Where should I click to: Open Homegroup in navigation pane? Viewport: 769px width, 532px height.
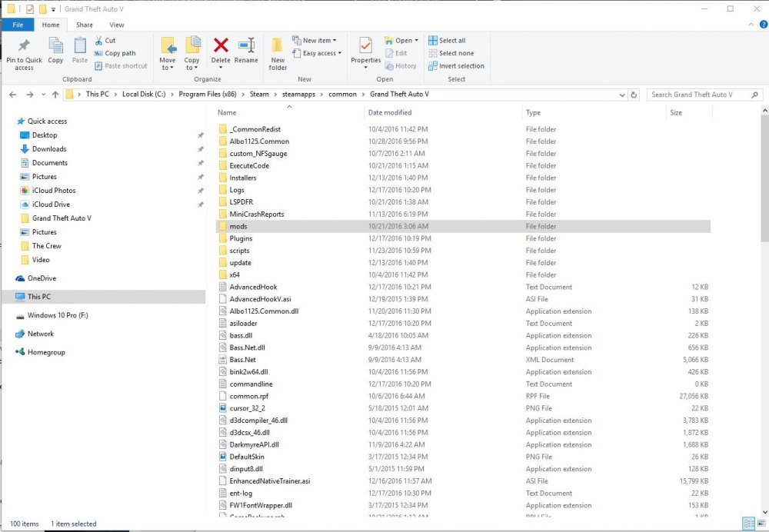point(46,352)
